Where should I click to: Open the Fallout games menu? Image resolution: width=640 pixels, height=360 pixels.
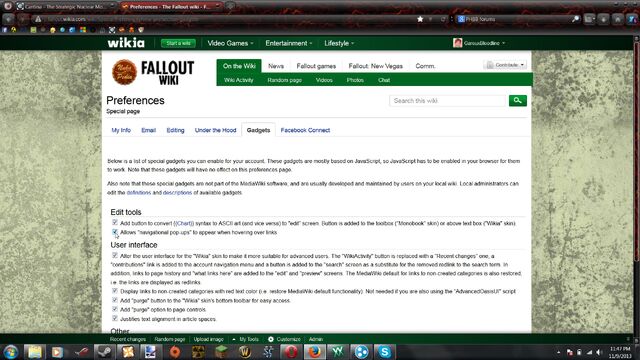(x=316, y=66)
